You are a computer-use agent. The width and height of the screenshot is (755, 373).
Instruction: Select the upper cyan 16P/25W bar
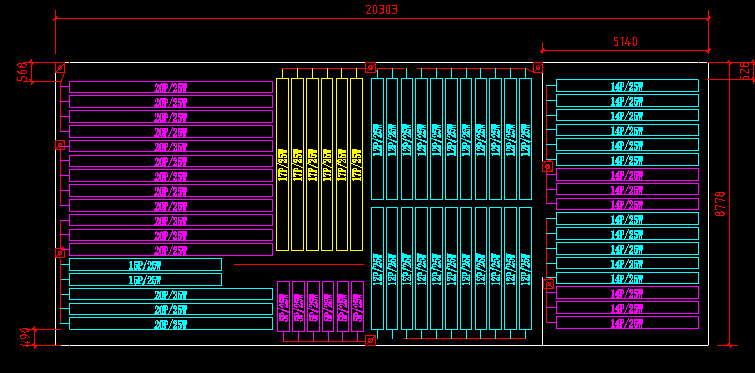[145, 265]
